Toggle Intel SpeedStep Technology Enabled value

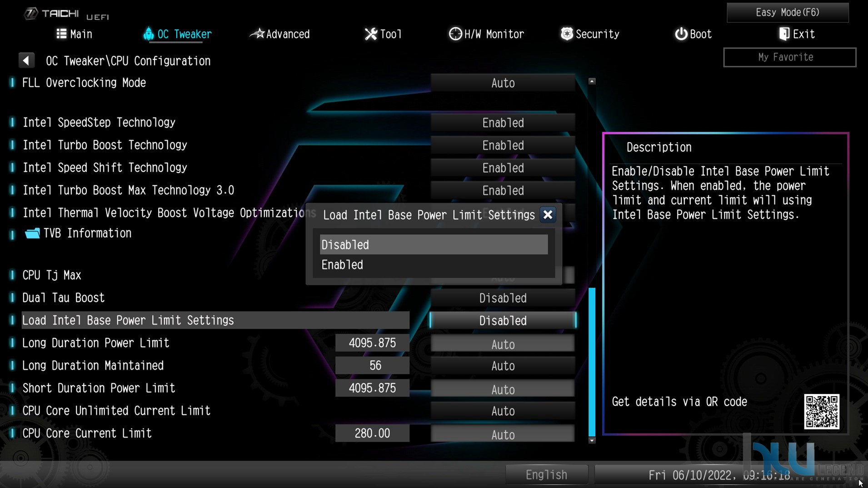503,123
